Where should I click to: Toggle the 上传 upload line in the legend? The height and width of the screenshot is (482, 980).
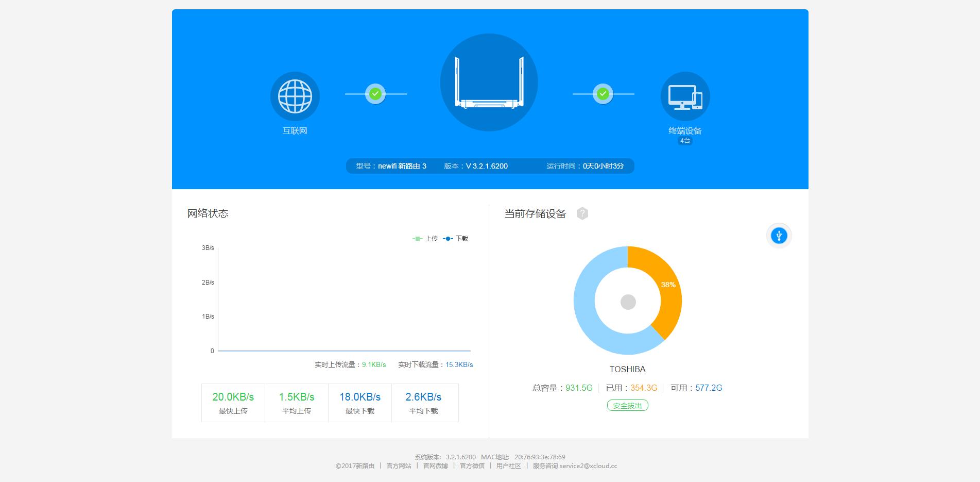[x=426, y=238]
